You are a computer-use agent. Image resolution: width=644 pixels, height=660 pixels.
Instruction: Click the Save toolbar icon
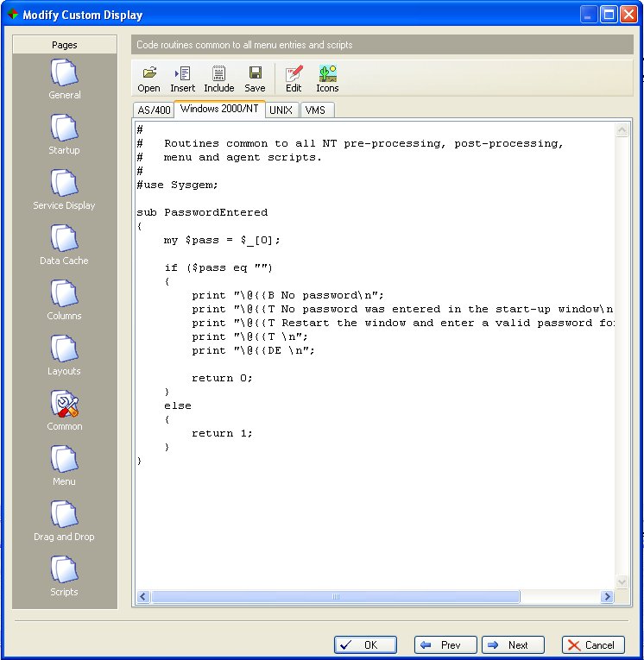(x=255, y=79)
